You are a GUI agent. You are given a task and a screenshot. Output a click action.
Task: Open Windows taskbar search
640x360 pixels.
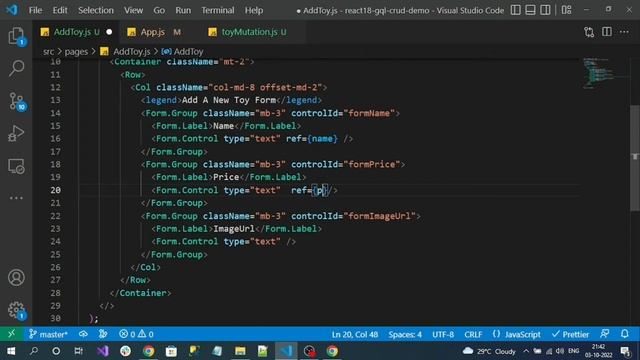click(x=34, y=351)
